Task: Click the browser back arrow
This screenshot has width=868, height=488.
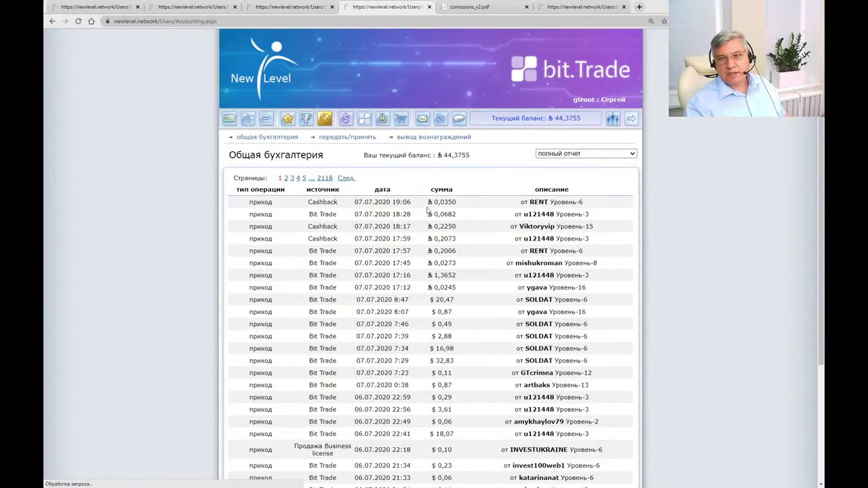Action: (52, 21)
